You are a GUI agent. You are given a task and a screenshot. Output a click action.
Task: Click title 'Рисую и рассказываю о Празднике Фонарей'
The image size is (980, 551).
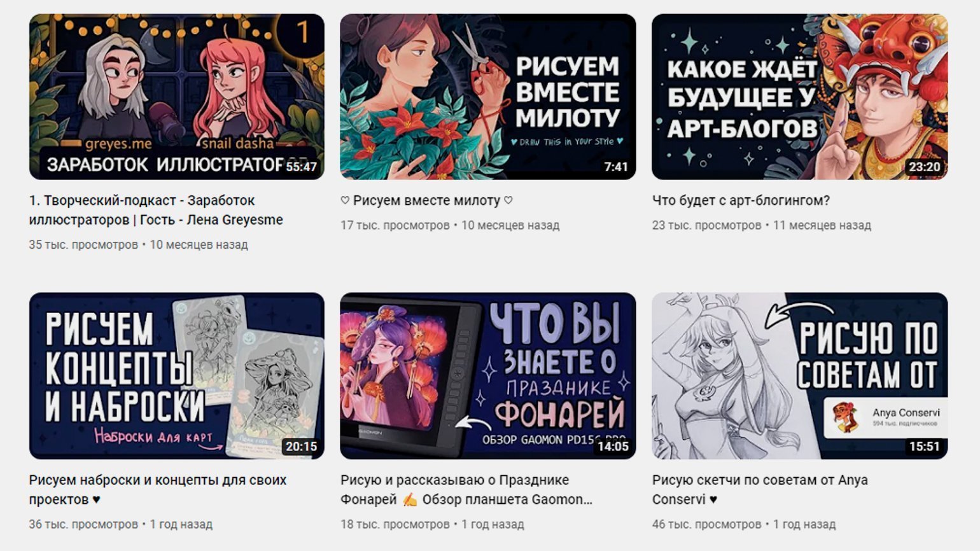click(466, 489)
